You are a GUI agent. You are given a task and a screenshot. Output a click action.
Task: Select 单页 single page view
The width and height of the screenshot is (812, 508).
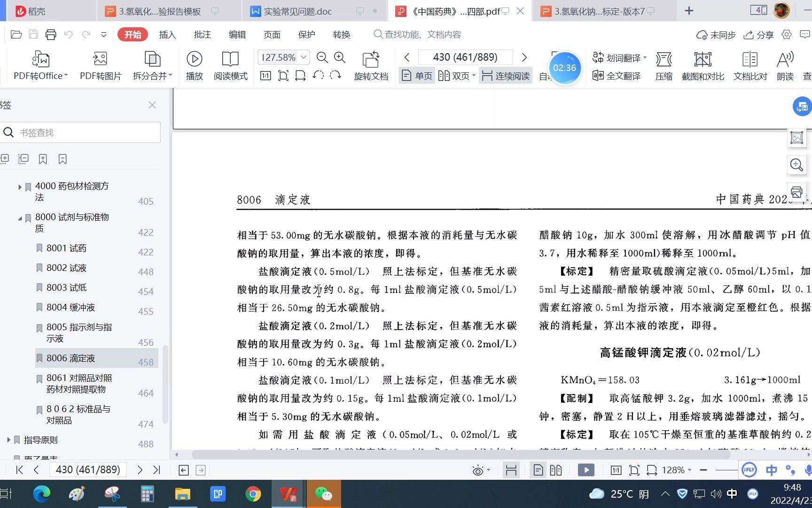coord(417,76)
